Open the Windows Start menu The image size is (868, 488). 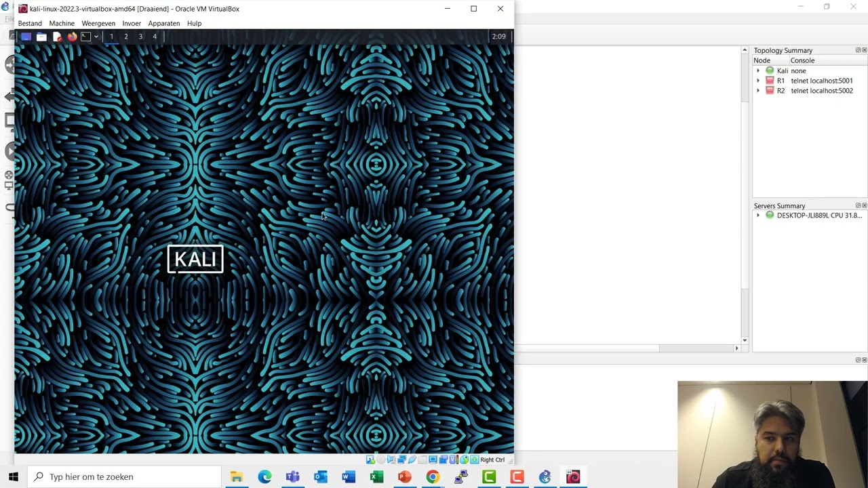coord(13,476)
